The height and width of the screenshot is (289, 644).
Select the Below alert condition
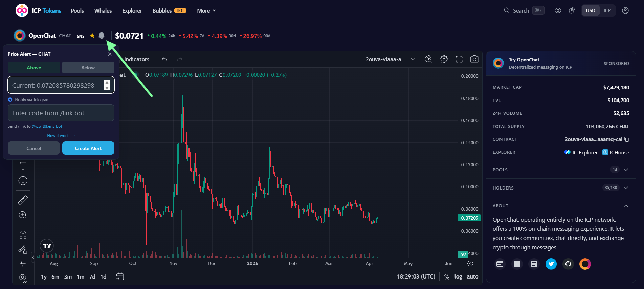(x=88, y=68)
